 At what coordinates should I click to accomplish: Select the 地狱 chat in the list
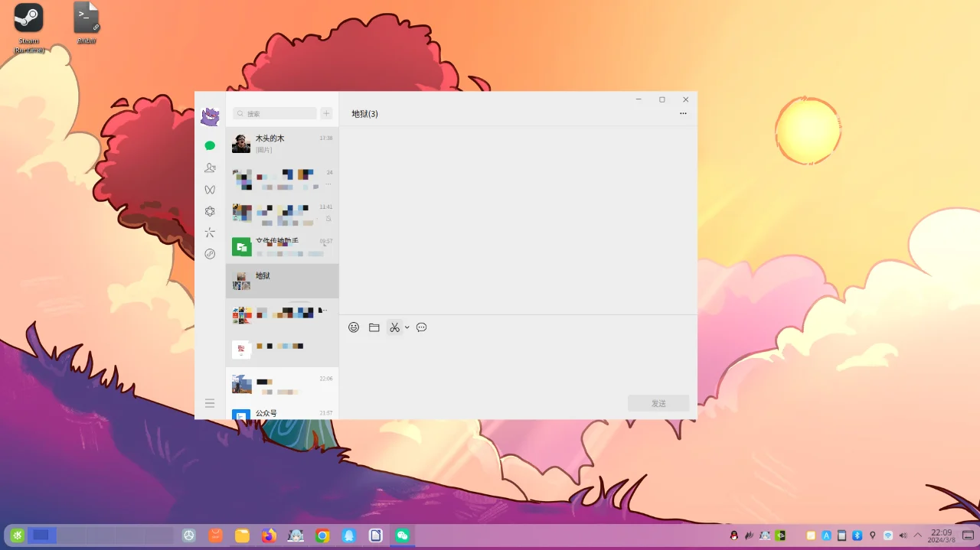[282, 281]
